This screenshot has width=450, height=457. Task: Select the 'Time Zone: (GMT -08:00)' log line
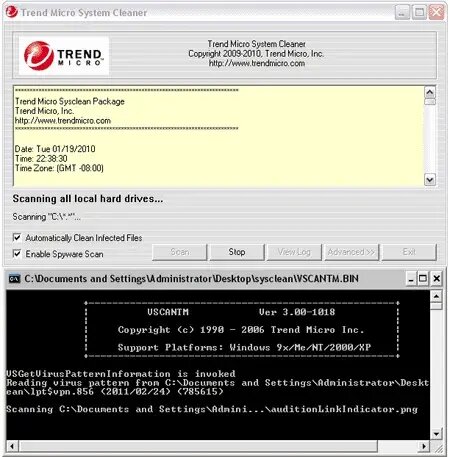pyautogui.click(x=59, y=168)
